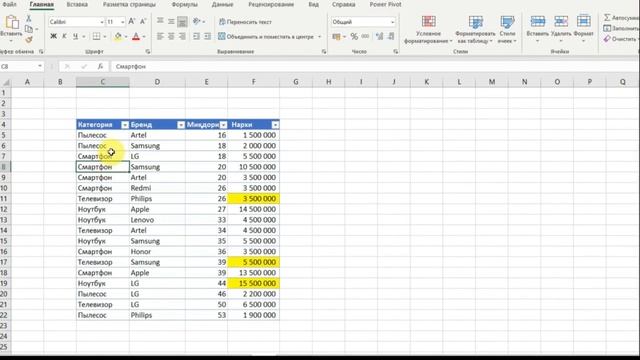Decrease decimal places icon

[391, 37]
